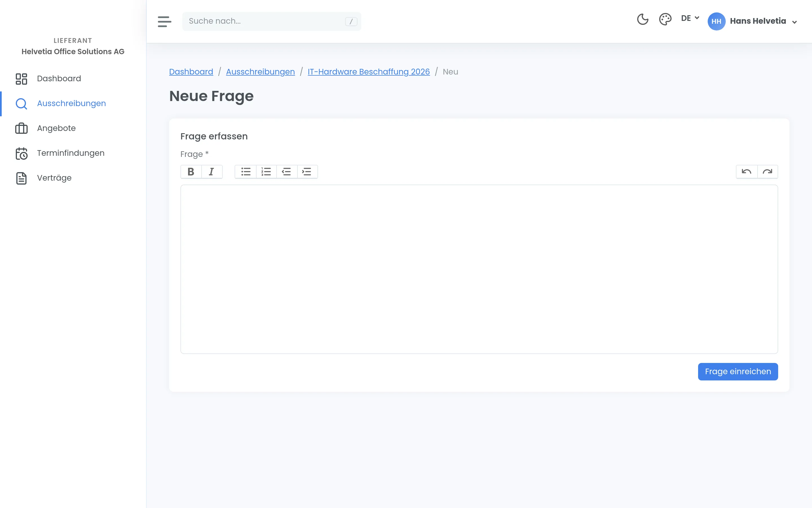
Task: Click the Verträge document icon
Action: 21,178
